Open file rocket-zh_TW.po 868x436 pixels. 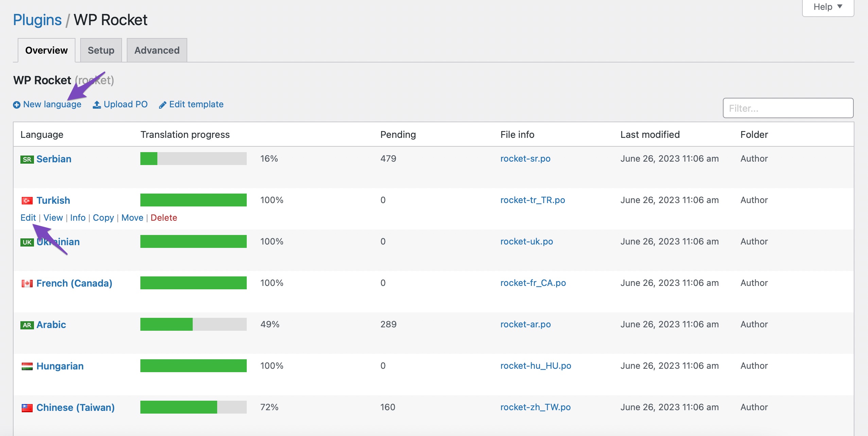pos(535,407)
